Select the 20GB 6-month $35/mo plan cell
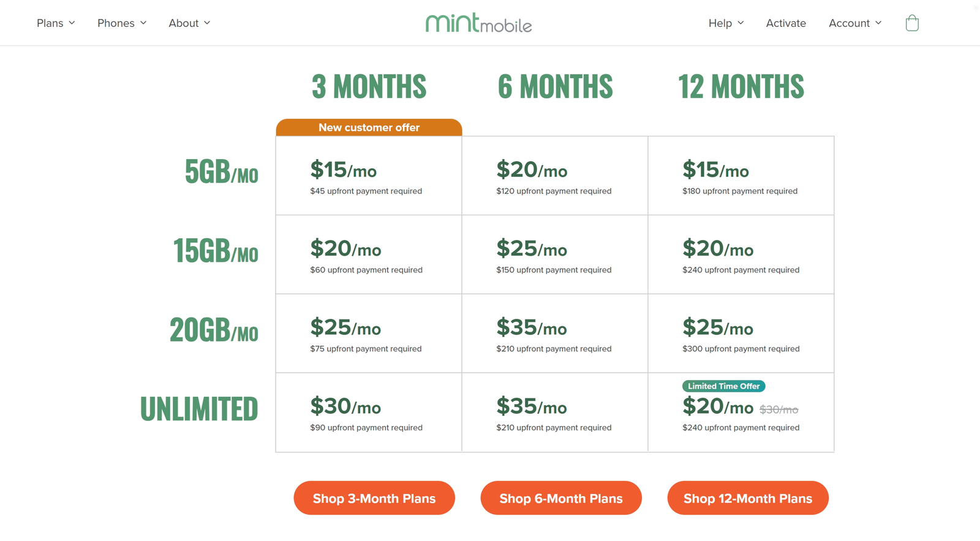Viewport: 980px width, 541px height. click(x=555, y=334)
